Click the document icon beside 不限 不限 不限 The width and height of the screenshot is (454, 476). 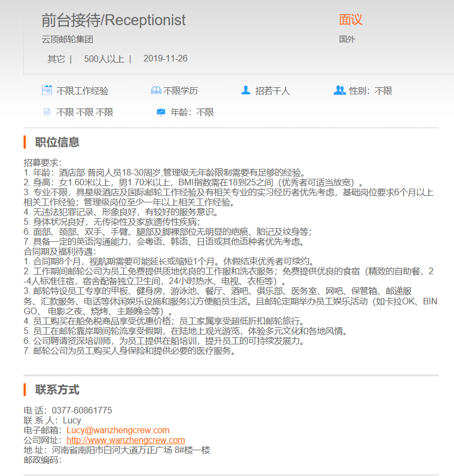(47, 112)
